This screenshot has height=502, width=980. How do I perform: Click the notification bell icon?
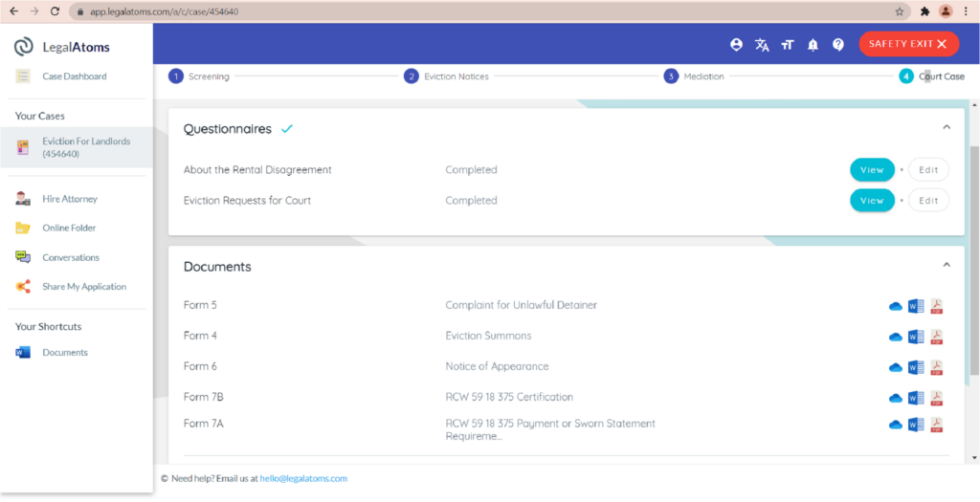tap(813, 45)
